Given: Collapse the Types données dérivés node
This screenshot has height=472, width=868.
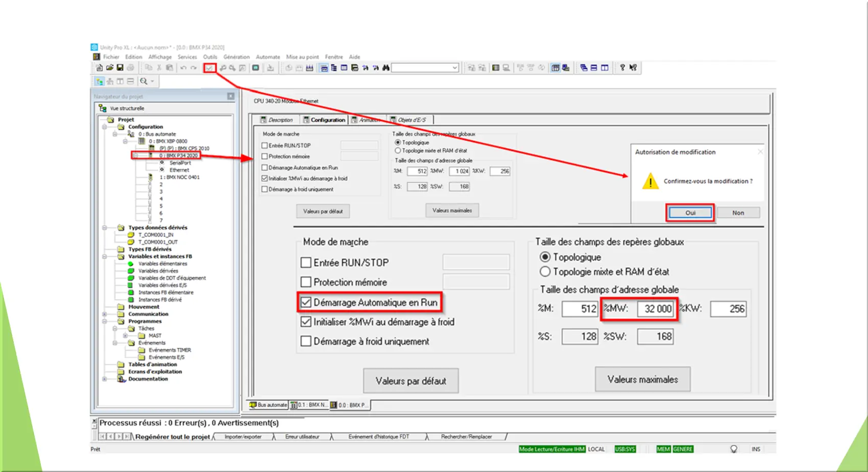Looking at the screenshot, I should point(105,227).
